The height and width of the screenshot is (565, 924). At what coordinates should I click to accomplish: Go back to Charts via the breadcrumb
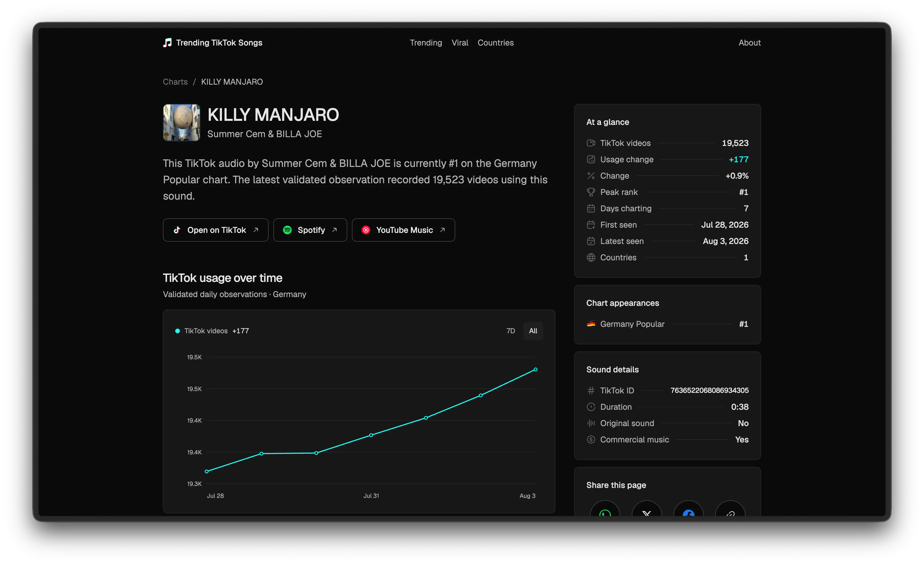coord(175,82)
